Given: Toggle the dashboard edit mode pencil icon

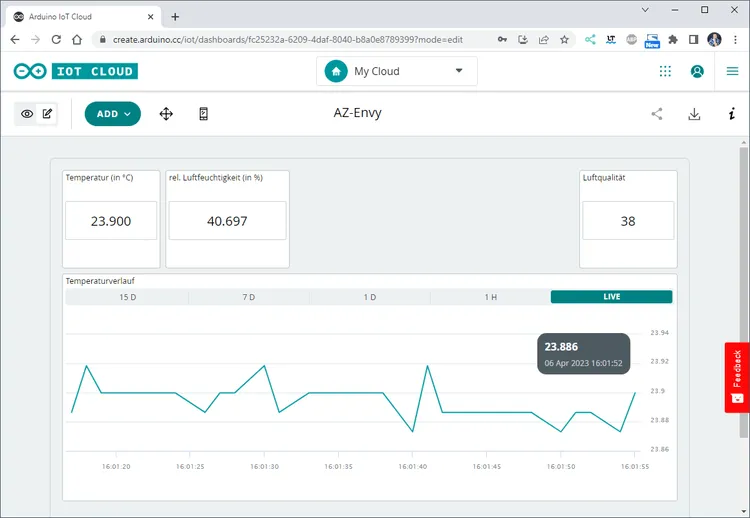Looking at the screenshot, I should (48, 114).
